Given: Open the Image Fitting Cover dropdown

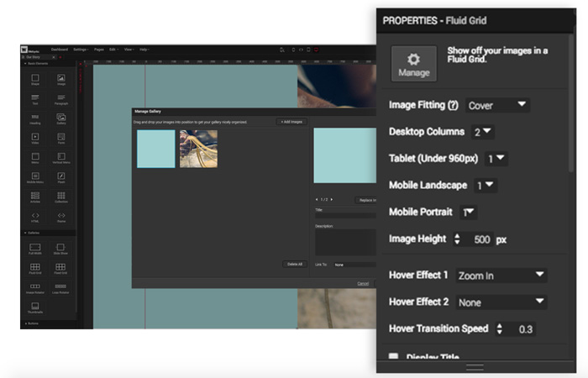Looking at the screenshot, I should (x=498, y=105).
